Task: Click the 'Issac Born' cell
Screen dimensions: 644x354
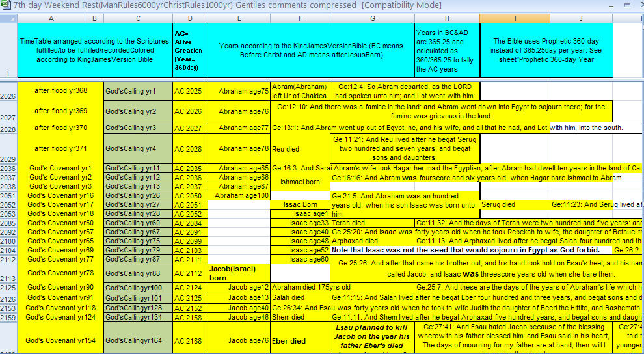Action: (301, 204)
